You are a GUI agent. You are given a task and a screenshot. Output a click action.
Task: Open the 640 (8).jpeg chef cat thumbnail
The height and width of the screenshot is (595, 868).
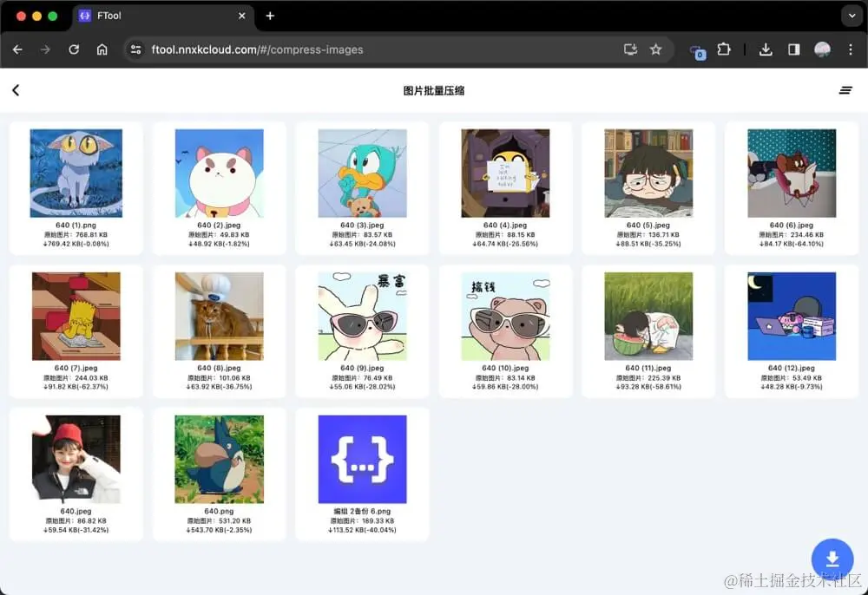coord(220,317)
